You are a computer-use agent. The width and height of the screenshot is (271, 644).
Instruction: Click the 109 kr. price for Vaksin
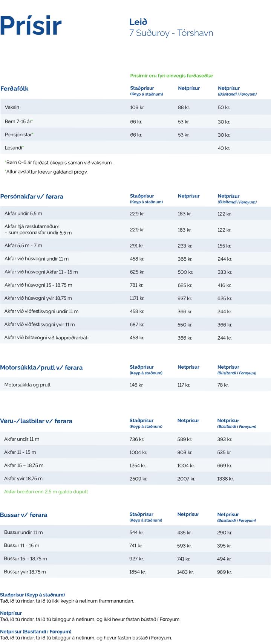pyautogui.click(x=137, y=107)
